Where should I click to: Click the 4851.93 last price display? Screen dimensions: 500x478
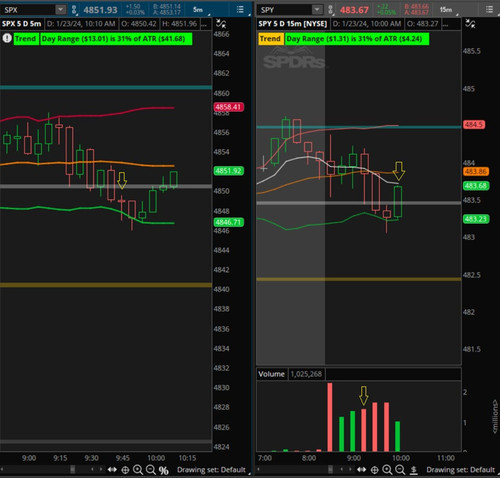[x=100, y=10]
